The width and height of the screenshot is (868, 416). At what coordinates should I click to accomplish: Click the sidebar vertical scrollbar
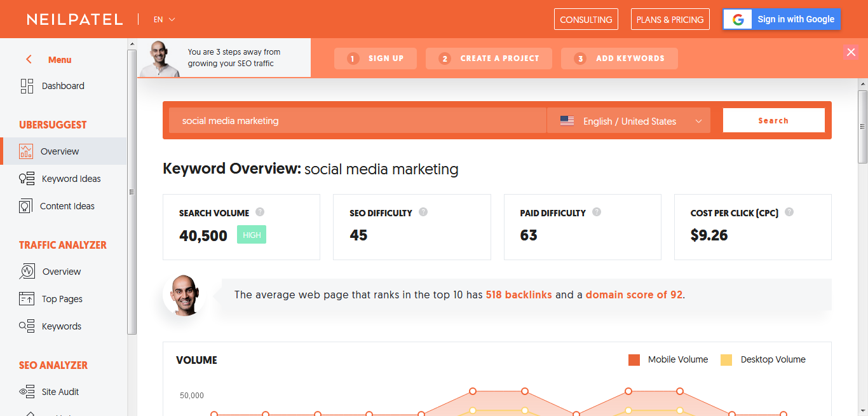click(x=132, y=191)
